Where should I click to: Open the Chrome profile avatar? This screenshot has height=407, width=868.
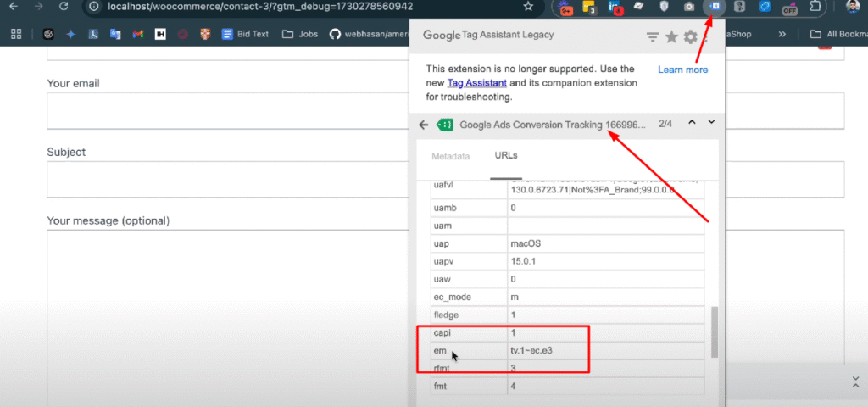click(x=853, y=7)
